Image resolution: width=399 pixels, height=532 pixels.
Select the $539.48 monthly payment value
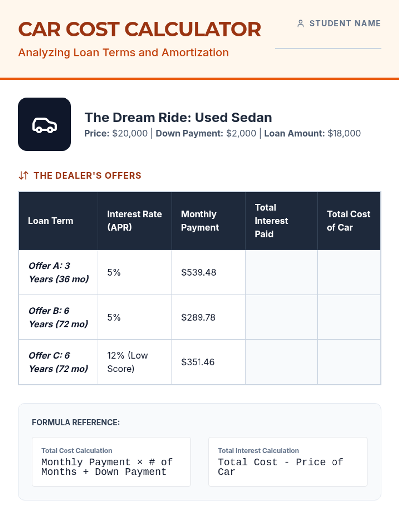click(x=199, y=272)
